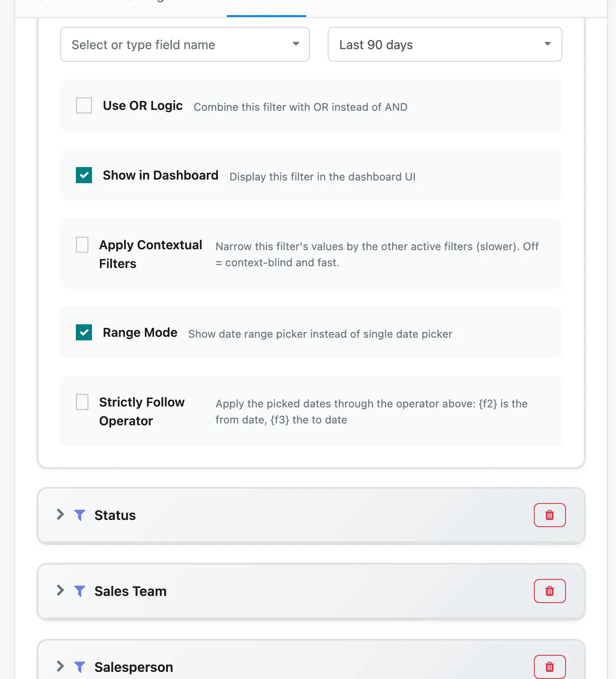Open the Last 90 days dropdown
Image resolution: width=616 pixels, height=679 pixels.
pos(445,44)
